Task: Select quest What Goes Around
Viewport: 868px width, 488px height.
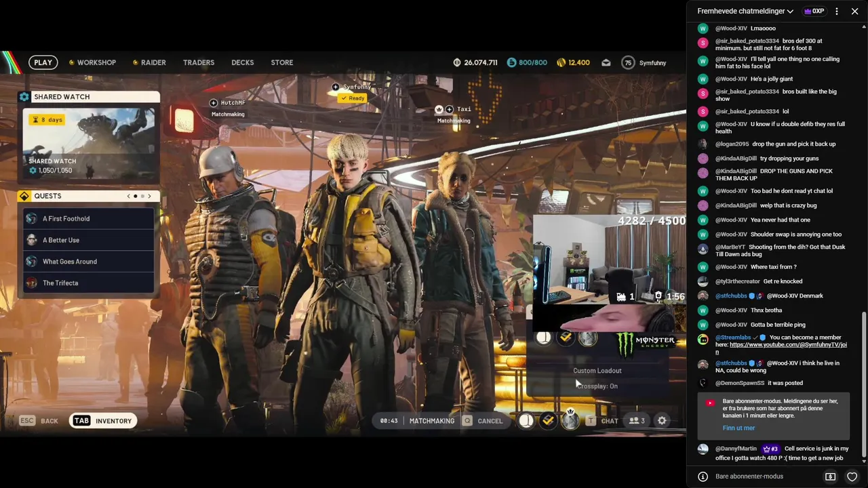Action: (89, 262)
